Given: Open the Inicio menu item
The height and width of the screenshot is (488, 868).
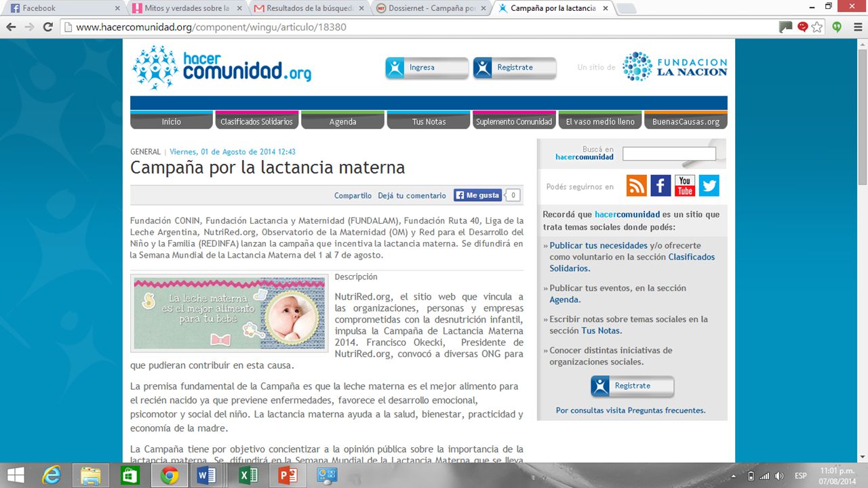Looking at the screenshot, I should (x=172, y=120).
